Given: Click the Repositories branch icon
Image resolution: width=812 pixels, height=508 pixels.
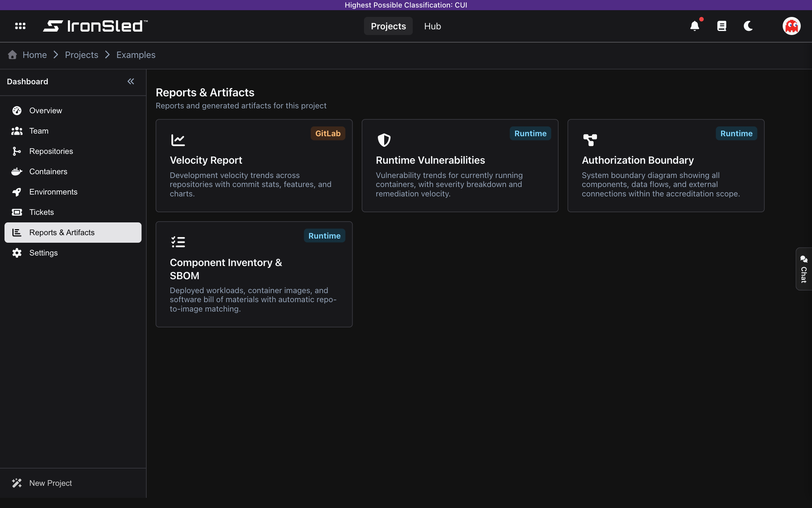Looking at the screenshot, I should pos(17,151).
